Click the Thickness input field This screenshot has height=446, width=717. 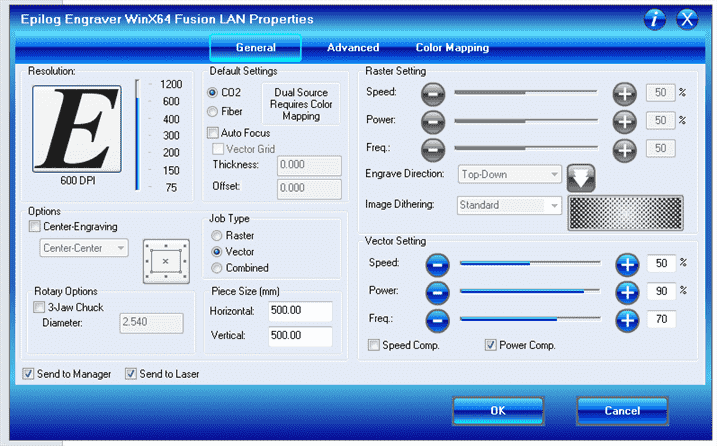click(309, 166)
